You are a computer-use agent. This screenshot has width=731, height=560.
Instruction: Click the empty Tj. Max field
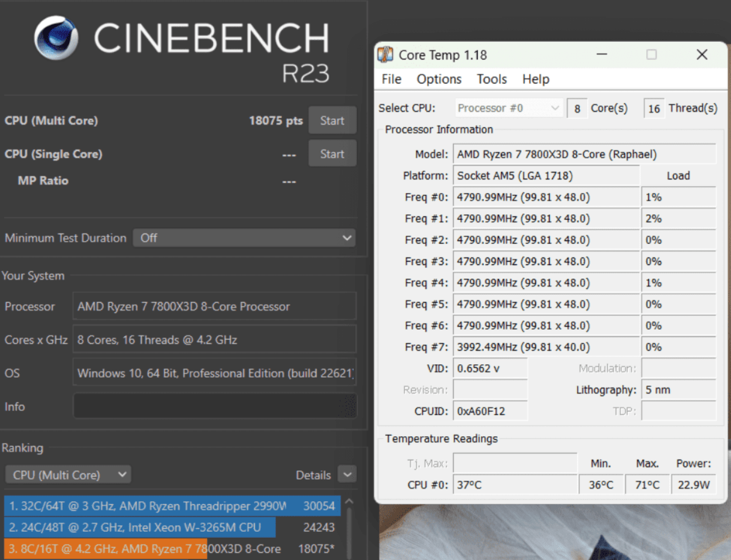coord(515,463)
